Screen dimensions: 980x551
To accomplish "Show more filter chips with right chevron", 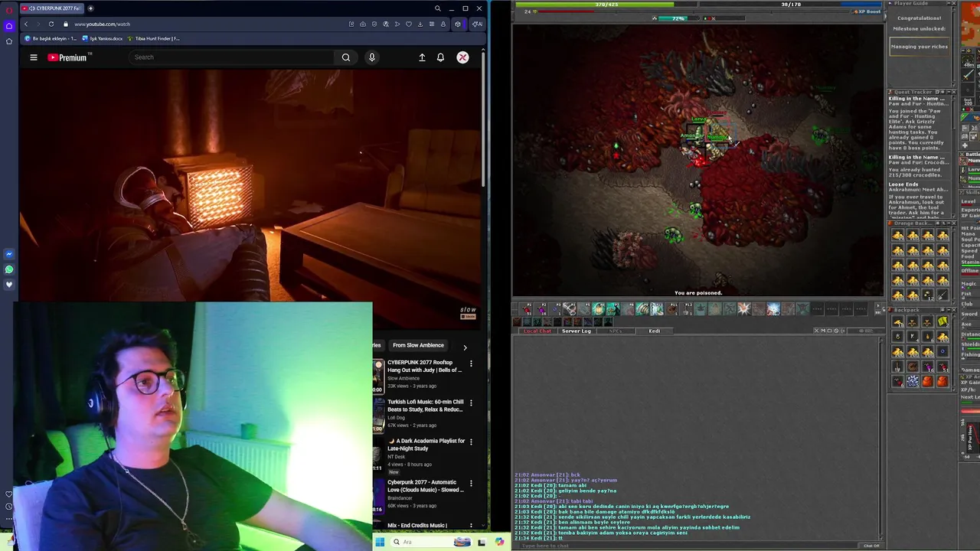I will 465,347.
